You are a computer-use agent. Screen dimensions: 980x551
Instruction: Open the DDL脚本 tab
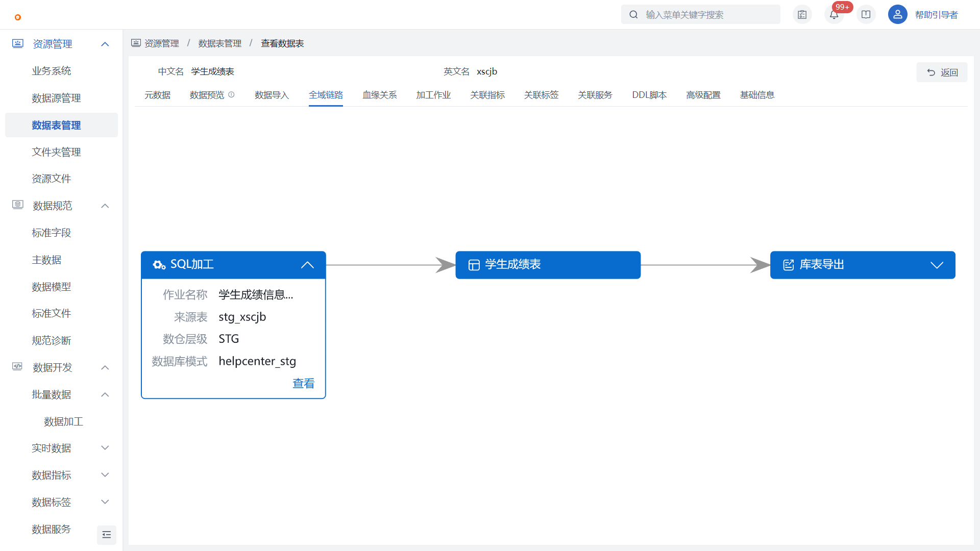(649, 95)
